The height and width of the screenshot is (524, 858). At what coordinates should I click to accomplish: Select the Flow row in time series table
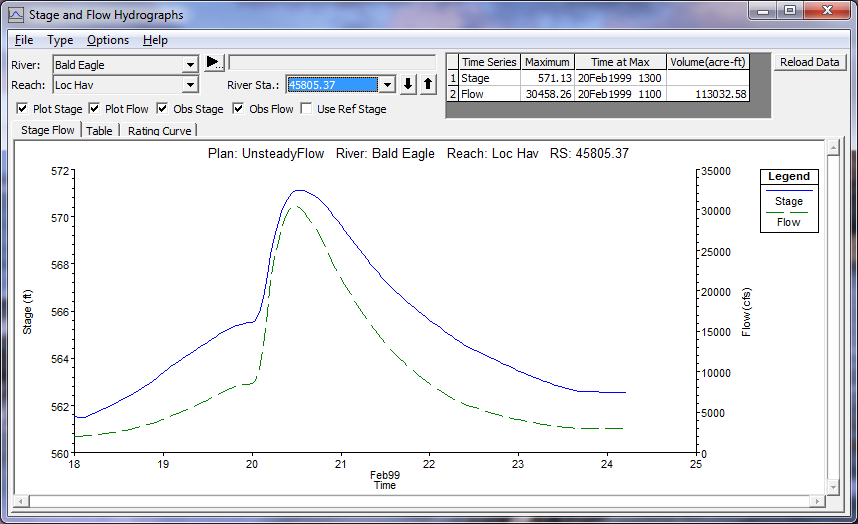[488, 93]
